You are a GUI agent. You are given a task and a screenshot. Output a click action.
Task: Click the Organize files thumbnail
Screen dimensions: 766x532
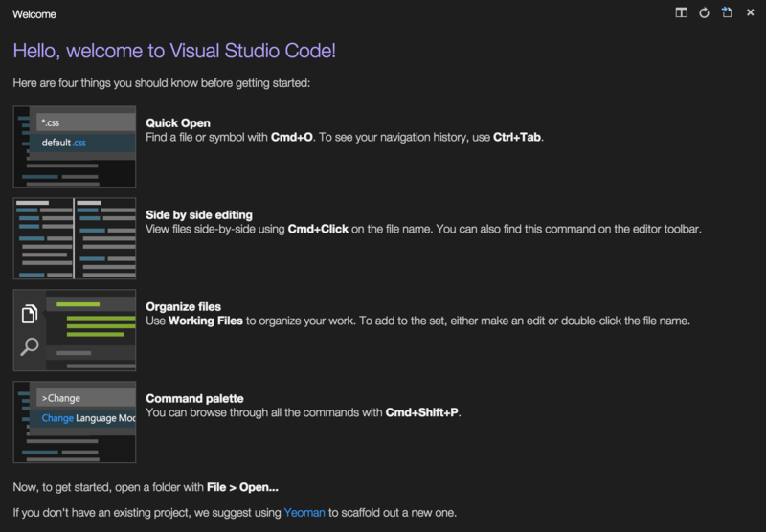[75, 330]
